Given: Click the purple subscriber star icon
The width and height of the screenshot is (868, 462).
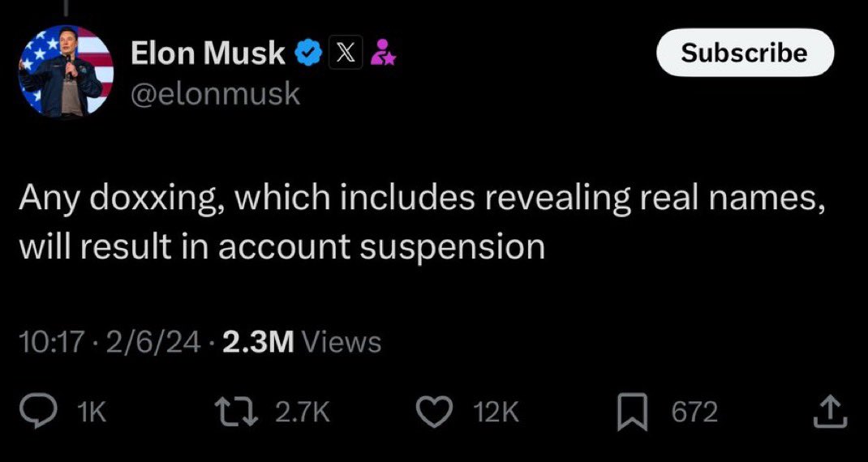Looking at the screenshot, I should [x=382, y=54].
